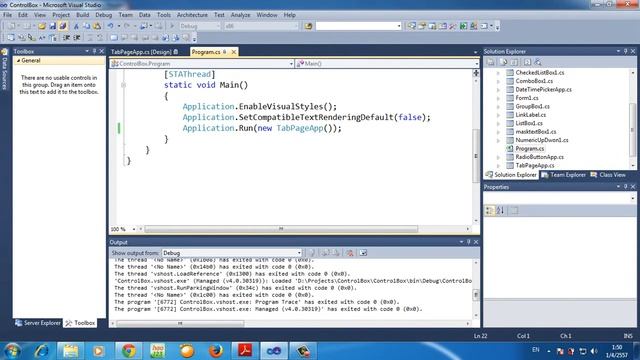
Task: Open Chrome from the taskbar
Action: point(129,351)
